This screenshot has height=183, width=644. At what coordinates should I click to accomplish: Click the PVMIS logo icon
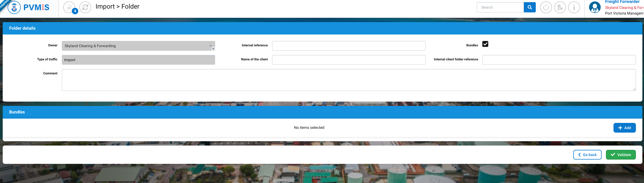(14, 7)
